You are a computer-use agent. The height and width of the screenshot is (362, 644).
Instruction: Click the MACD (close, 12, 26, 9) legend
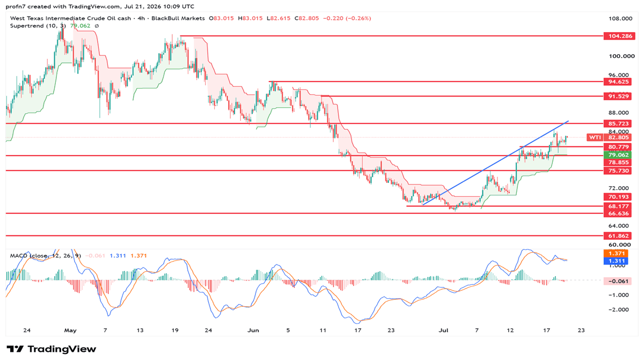tap(46, 256)
